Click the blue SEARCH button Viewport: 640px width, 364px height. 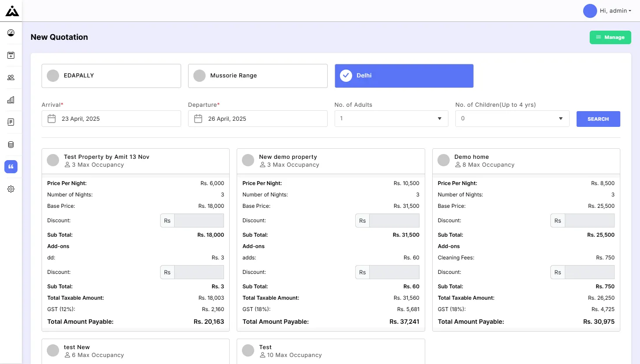pos(598,119)
